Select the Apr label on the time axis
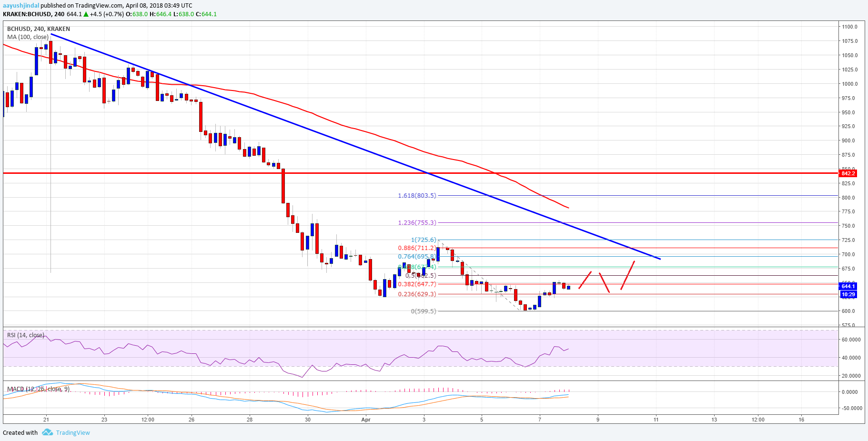This screenshot has height=441, width=868. click(x=366, y=420)
